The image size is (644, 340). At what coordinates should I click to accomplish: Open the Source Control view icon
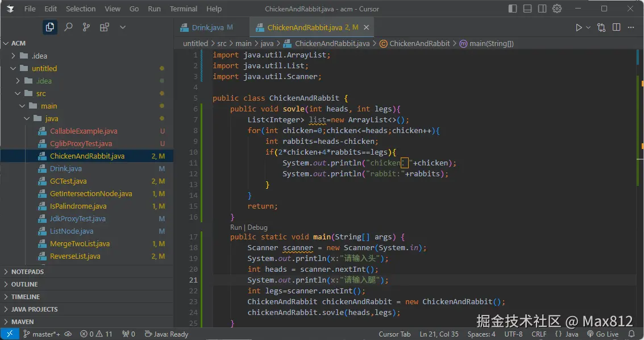(x=86, y=27)
